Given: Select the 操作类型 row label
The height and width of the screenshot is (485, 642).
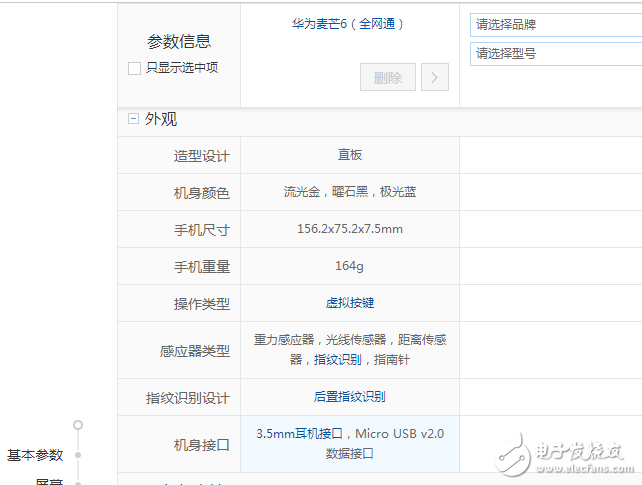Looking at the screenshot, I should (201, 304).
